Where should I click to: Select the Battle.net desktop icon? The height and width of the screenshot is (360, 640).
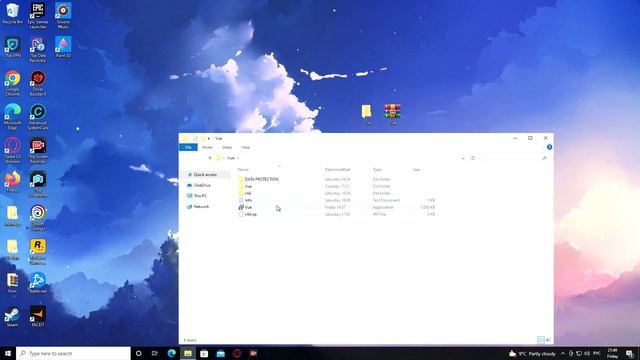[38, 283]
